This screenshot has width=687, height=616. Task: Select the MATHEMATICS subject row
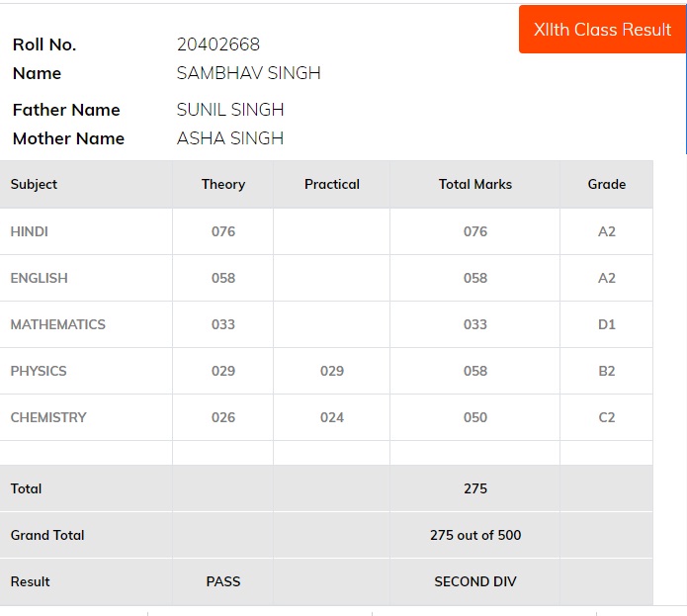coord(326,324)
